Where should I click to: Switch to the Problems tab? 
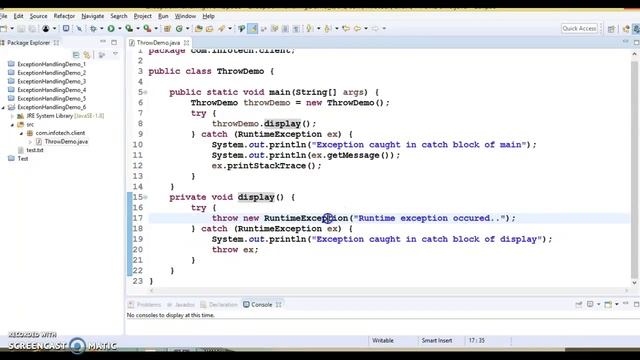(x=144, y=304)
